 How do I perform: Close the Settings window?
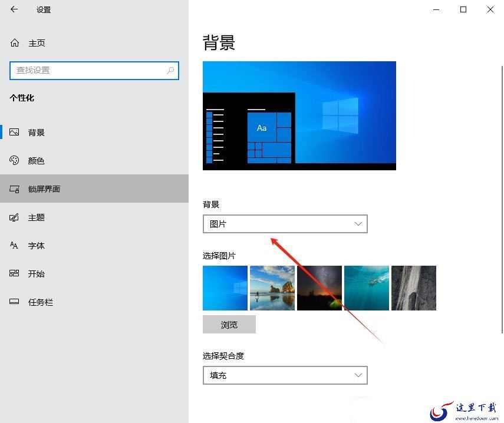pos(490,9)
